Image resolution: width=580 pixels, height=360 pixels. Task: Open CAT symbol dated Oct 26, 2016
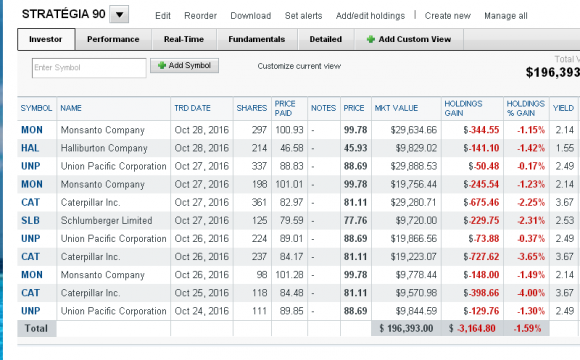30,257
